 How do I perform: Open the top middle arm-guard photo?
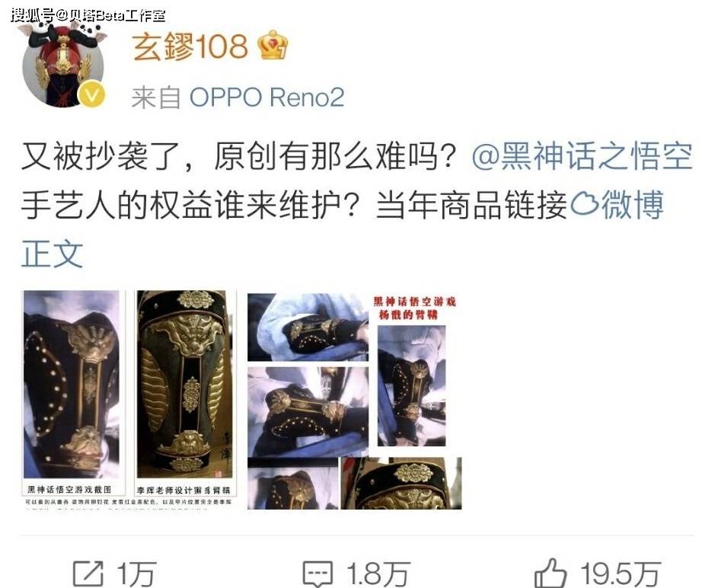point(308,327)
